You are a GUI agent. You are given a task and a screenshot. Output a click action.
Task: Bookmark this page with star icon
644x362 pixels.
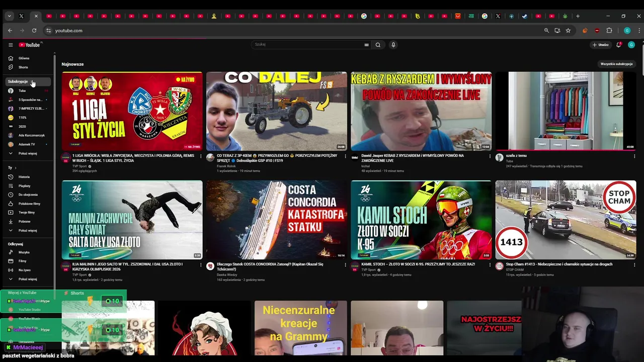(568, 31)
